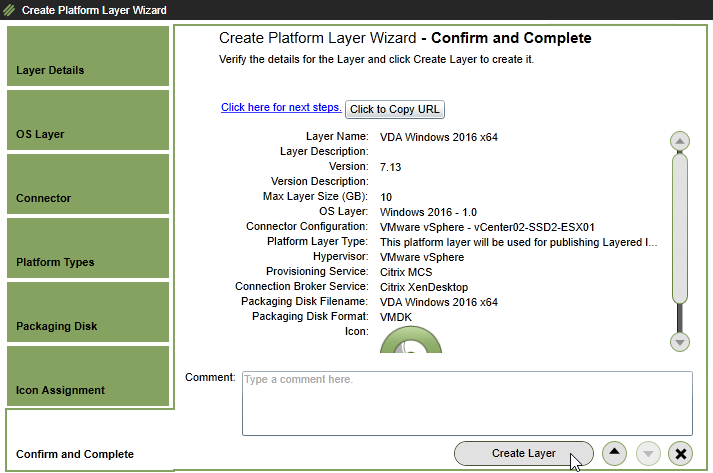
Task: Open the Packaging Disk tab
Action: coord(88,312)
